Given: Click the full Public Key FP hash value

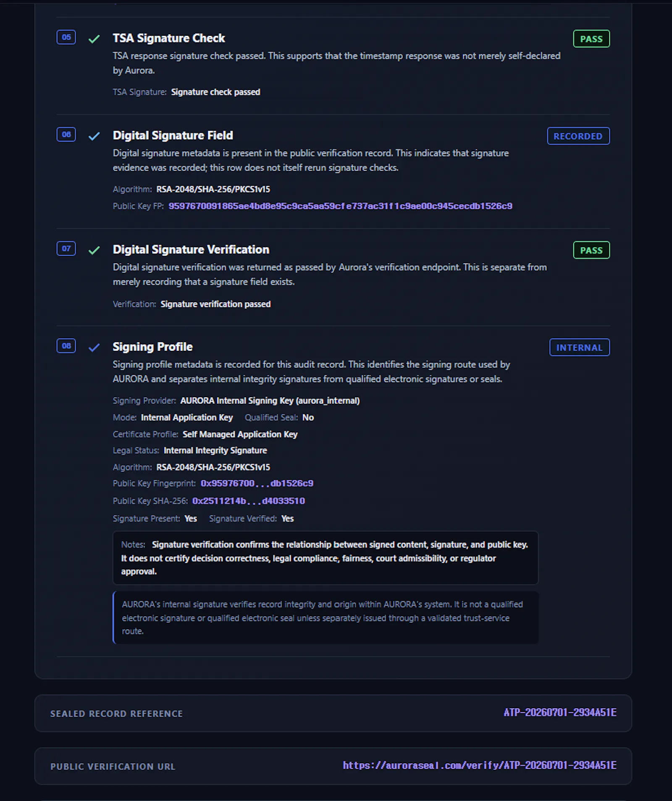Looking at the screenshot, I should click(x=340, y=206).
